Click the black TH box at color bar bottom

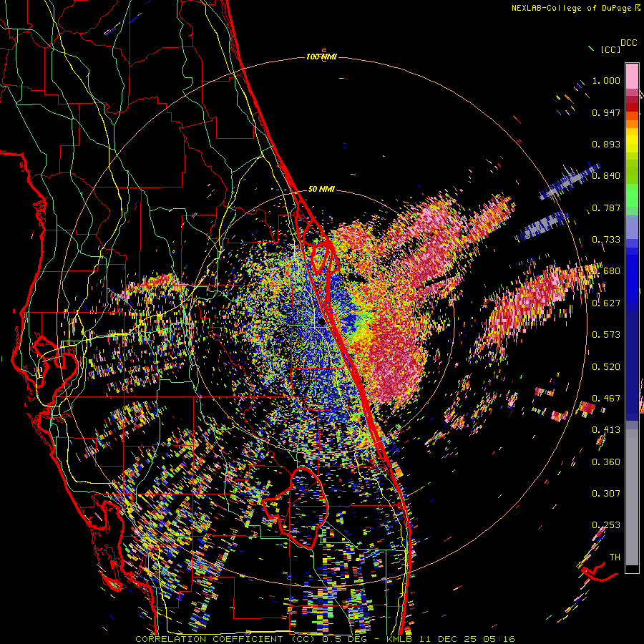tap(632, 569)
